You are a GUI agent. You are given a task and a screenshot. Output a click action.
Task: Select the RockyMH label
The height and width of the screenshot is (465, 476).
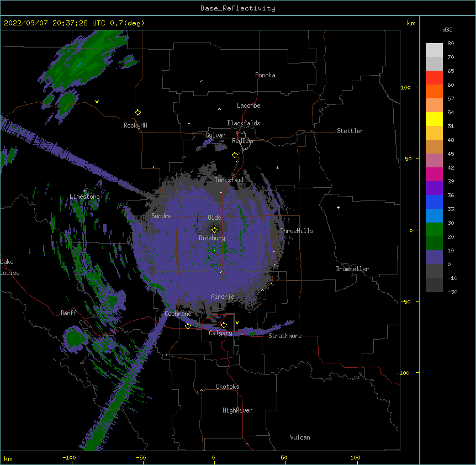click(135, 125)
